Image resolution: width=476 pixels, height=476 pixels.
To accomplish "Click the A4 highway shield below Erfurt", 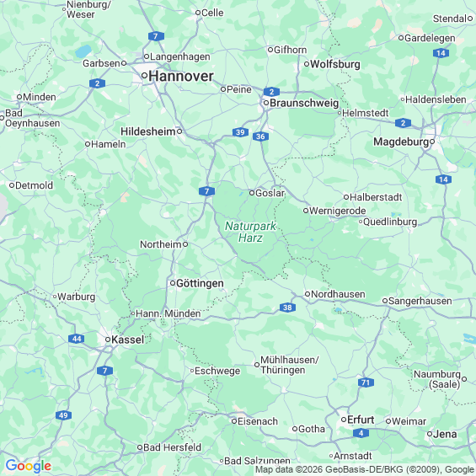I will [361, 433].
